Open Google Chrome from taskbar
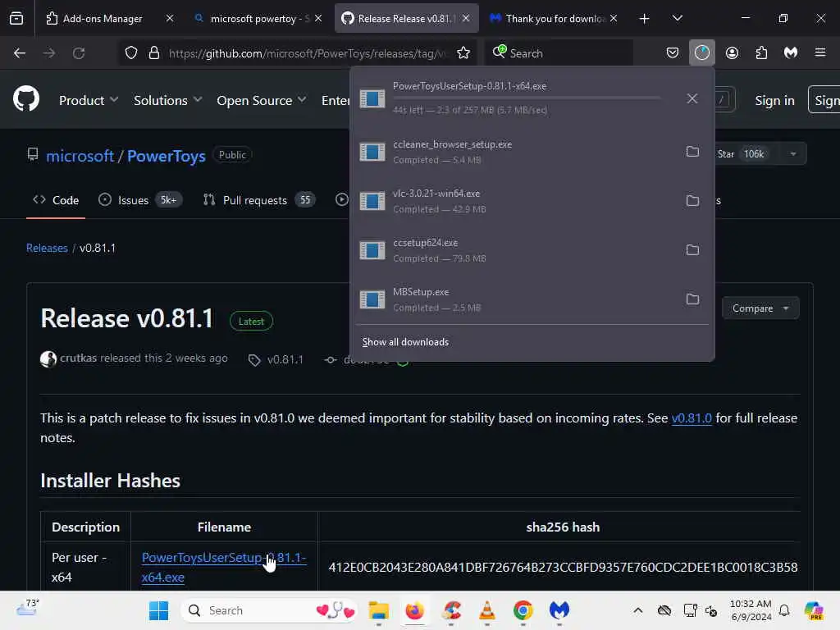Viewport: 840px width, 630px height. [x=523, y=610]
